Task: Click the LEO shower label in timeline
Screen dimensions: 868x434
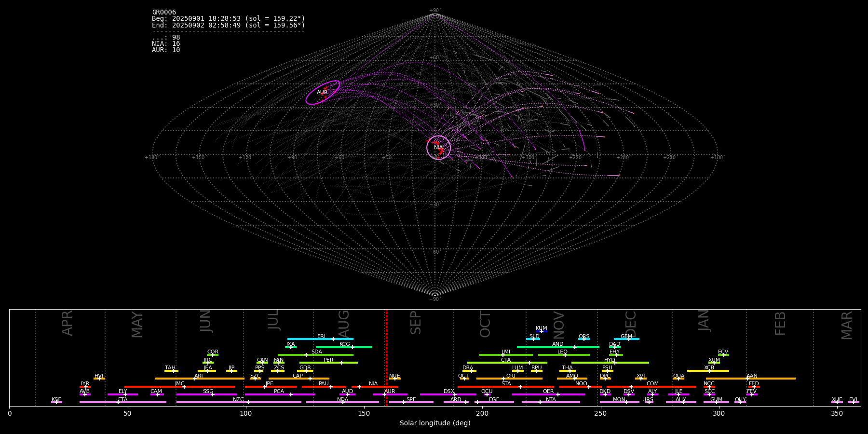Action: pos(562,352)
